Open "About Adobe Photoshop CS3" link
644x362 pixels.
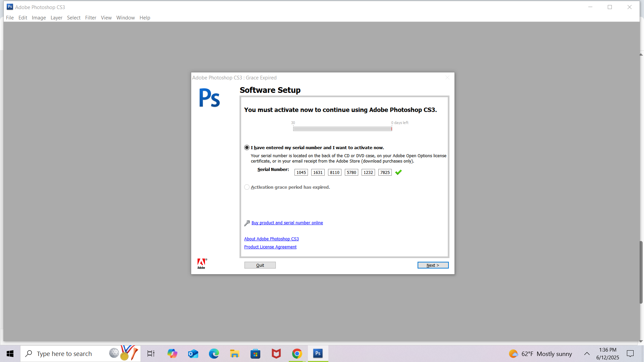point(271,239)
